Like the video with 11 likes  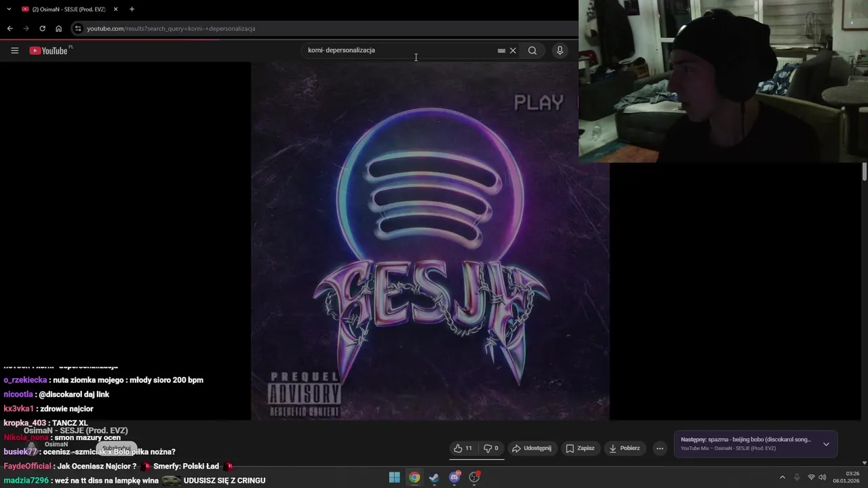[x=463, y=448]
